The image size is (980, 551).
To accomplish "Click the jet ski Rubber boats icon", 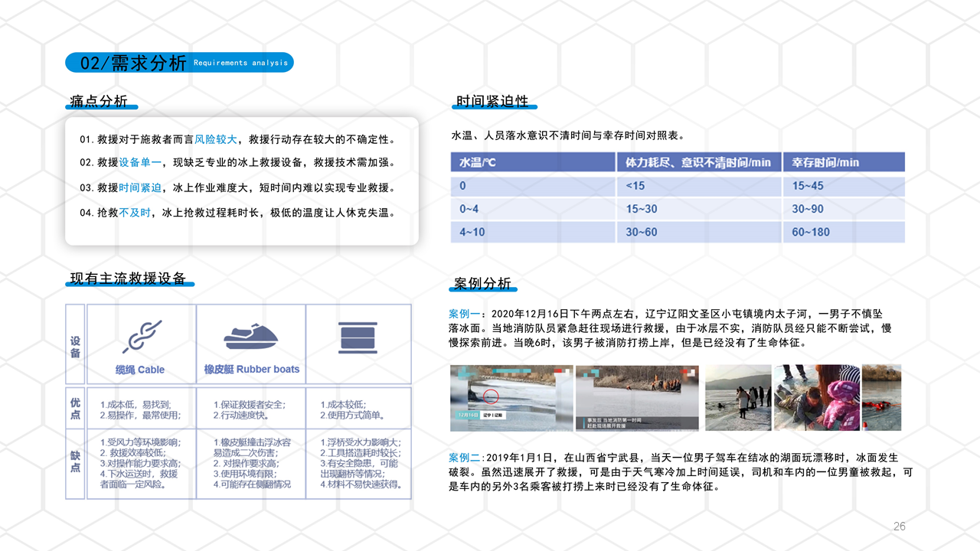I will coord(250,337).
